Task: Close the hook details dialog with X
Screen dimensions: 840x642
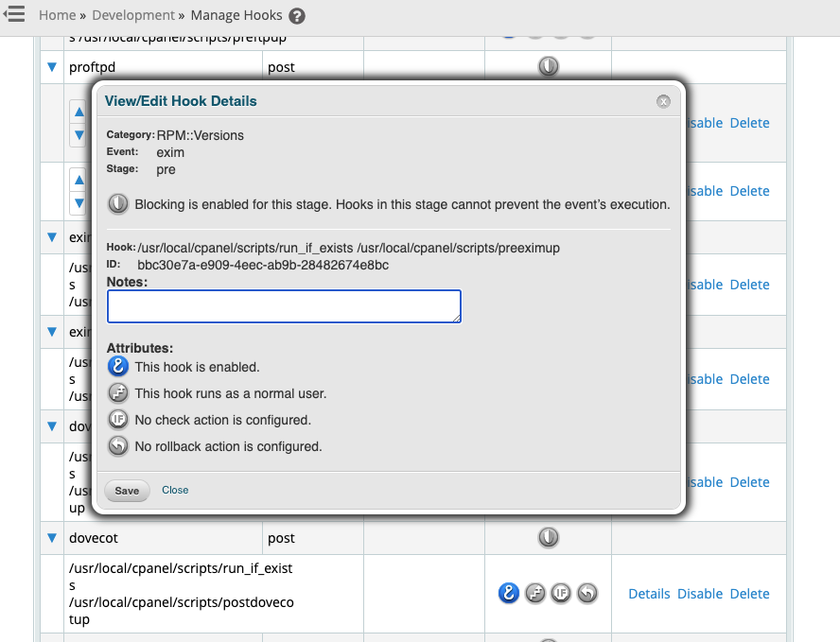Action: (x=663, y=102)
